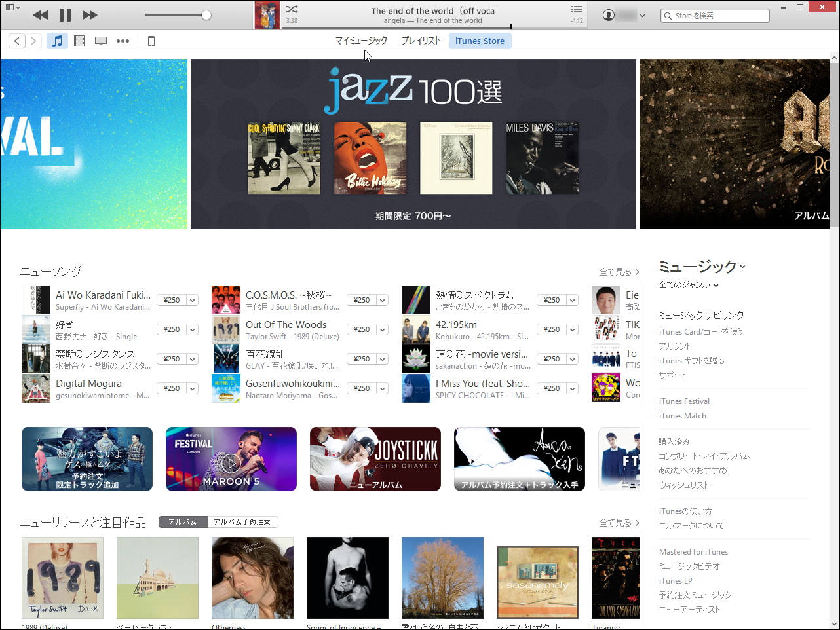This screenshot has width=840, height=630.
Task: Toggle shuffle playback mode
Action: (292, 10)
